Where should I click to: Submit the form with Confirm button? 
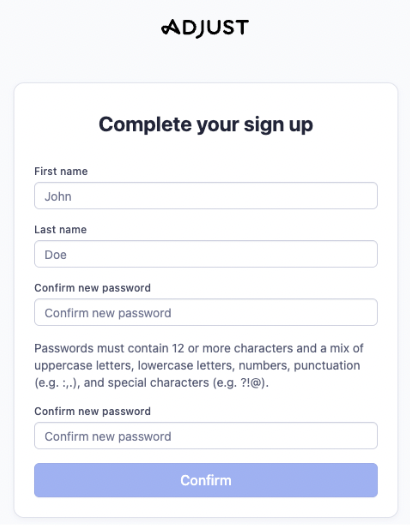pos(206,480)
